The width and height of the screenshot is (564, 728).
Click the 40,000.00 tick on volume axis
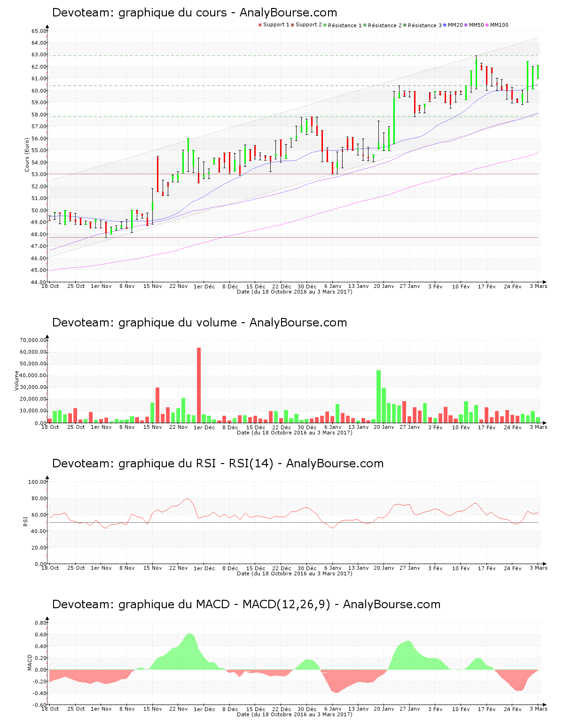[33, 376]
